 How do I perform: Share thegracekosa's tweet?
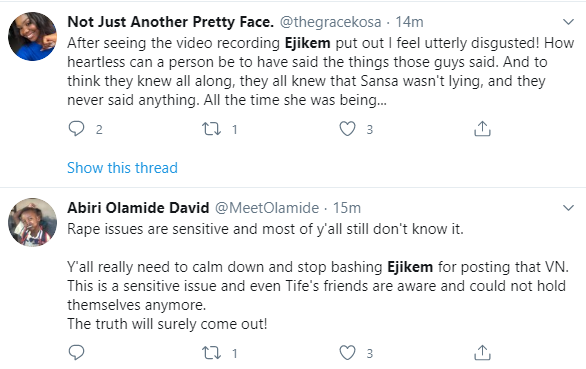[x=482, y=129]
